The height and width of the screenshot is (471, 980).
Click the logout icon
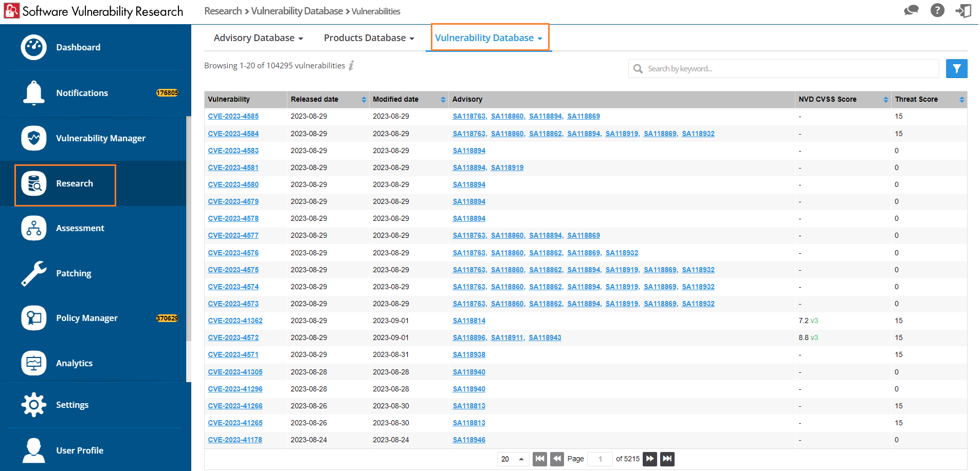point(963,10)
